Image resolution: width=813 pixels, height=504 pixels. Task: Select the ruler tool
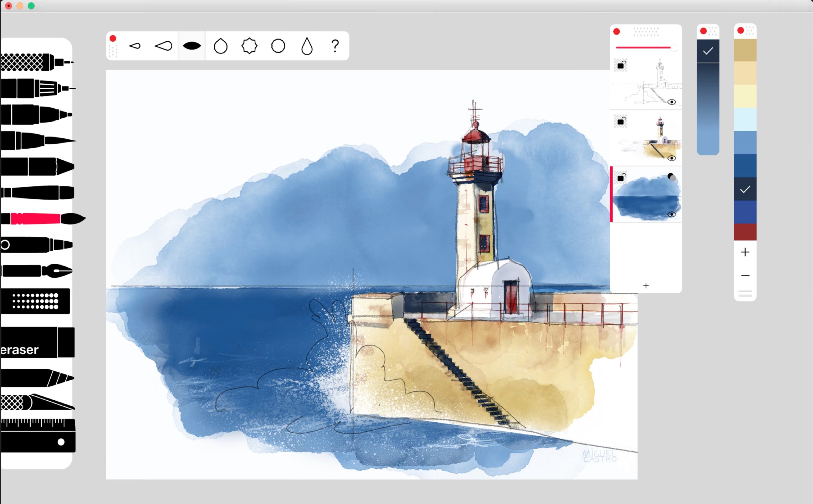[37, 436]
